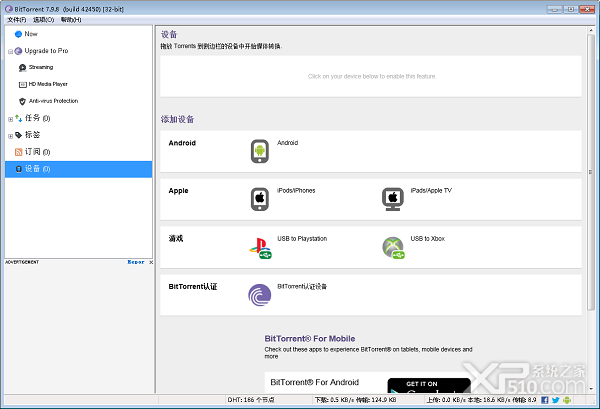Expand the 标签 tree node
This screenshot has height=409, width=600.
coord(10,136)
